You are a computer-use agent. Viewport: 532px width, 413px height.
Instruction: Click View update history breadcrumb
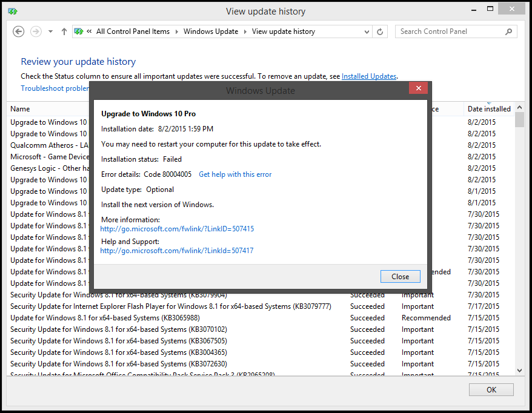(x=284, y=31)
